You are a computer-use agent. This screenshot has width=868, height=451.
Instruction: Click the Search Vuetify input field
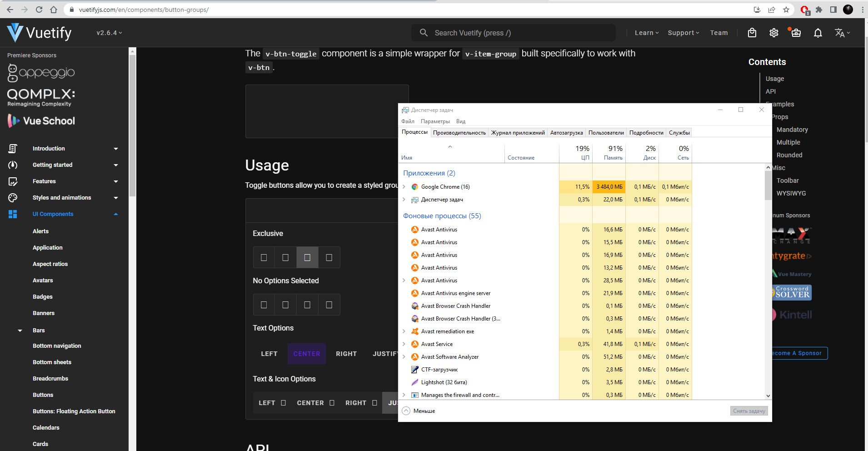(514, 33)
